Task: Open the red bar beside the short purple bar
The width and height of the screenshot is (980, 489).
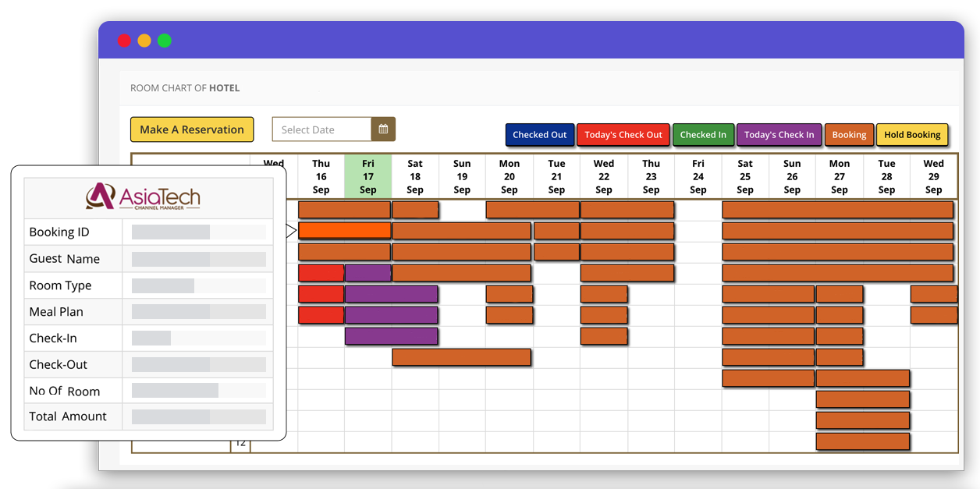Action: (x=321, y=272)
